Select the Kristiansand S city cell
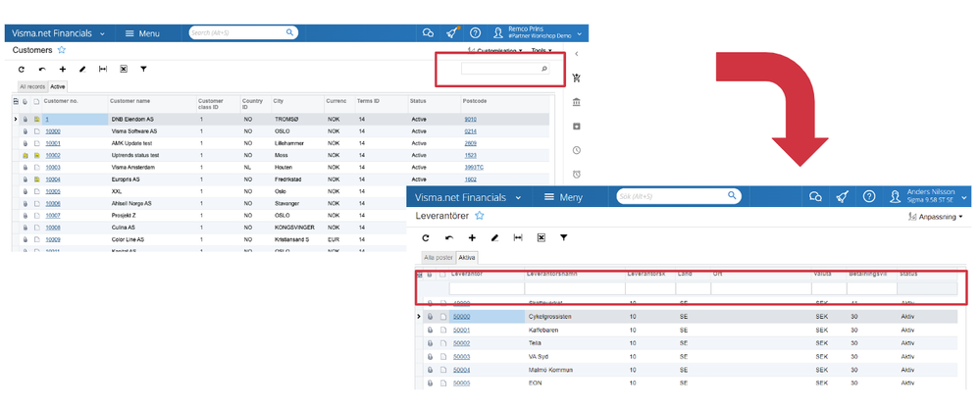The height and width of the screenshot is (408, 980). (292, 239)
